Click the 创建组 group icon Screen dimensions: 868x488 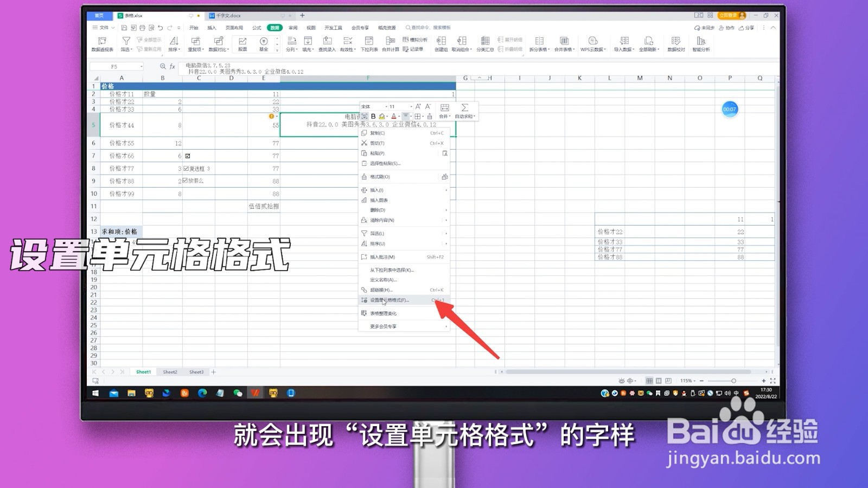(441, 44)
